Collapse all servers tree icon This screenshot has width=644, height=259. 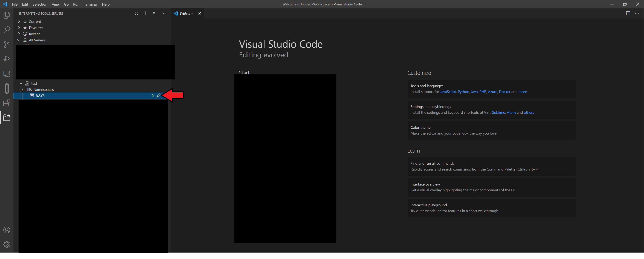point(154,13)
